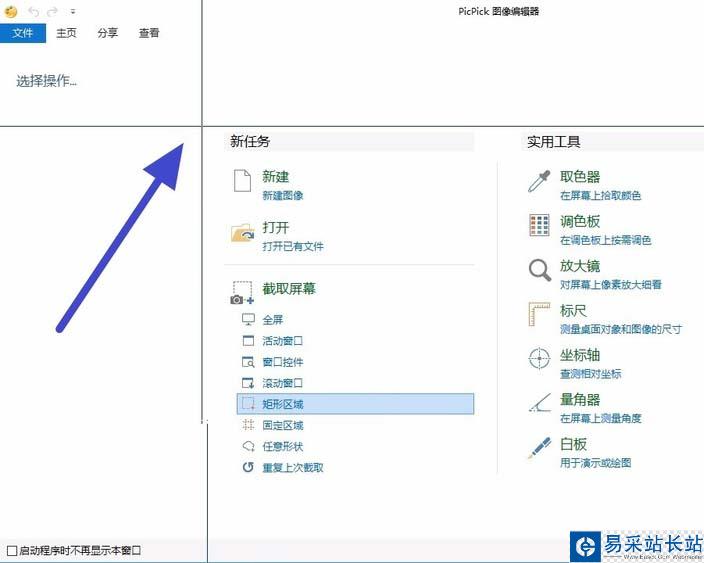
Task: Enable 启动程序时不再显示本窗口 checkbox
Action: [12, 550]
